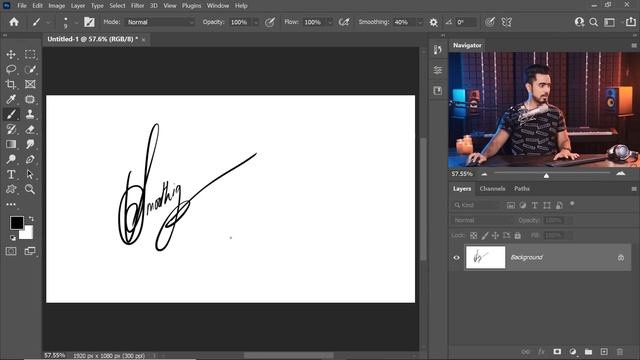Open the Smoothing value dropdown arrow
Screen dimensions: 640x360
(419, 22)
